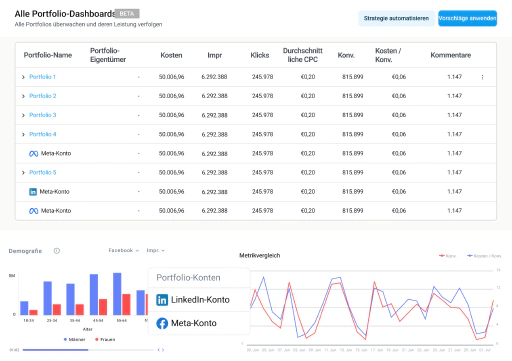Sort by Portfolio-Name column header

pyautogui.click(x=48, y=55)
